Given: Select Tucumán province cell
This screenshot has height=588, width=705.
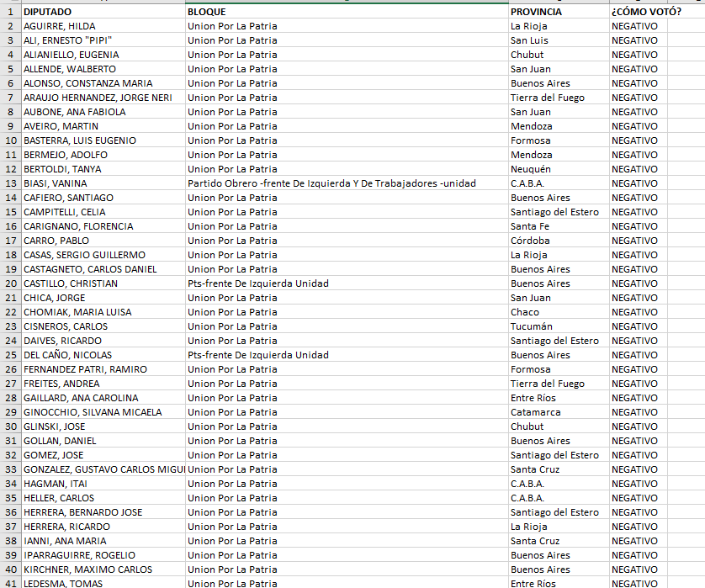Looking at the screenshot, I should pos(559,326).
